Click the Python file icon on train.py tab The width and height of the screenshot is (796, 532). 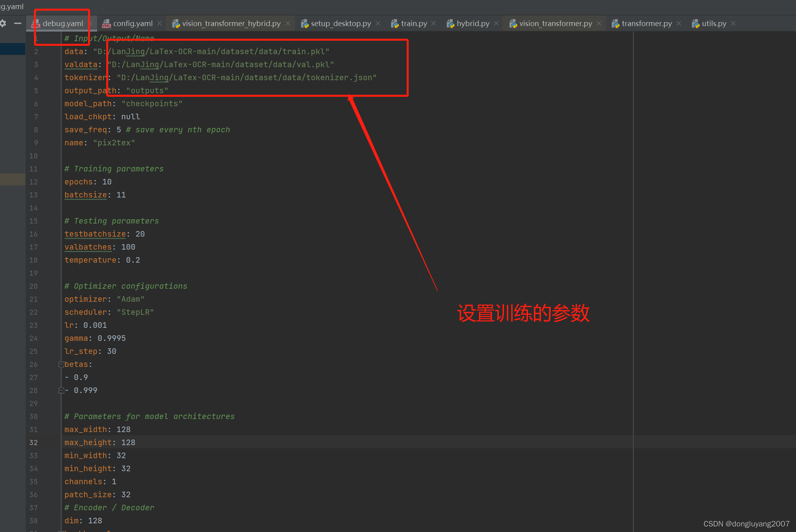[x=394, y=24]
